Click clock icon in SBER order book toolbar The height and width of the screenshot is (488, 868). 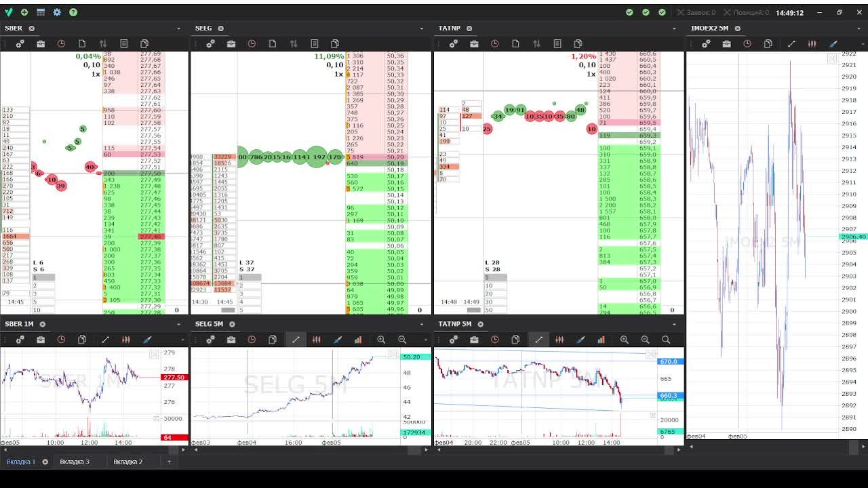[x=61, y=43]
